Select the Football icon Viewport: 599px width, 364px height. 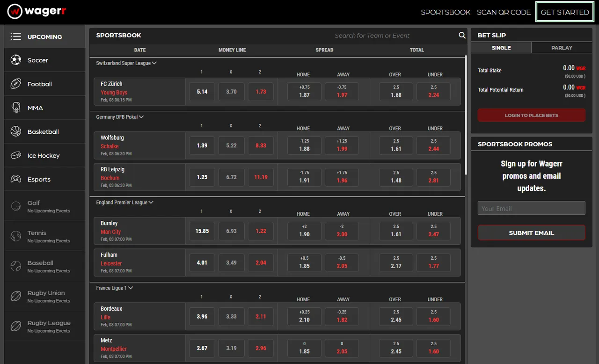click(16, 84)
